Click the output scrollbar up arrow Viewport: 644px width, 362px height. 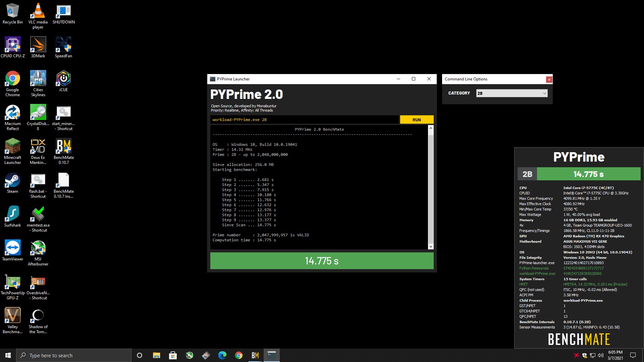pos(431,128)
